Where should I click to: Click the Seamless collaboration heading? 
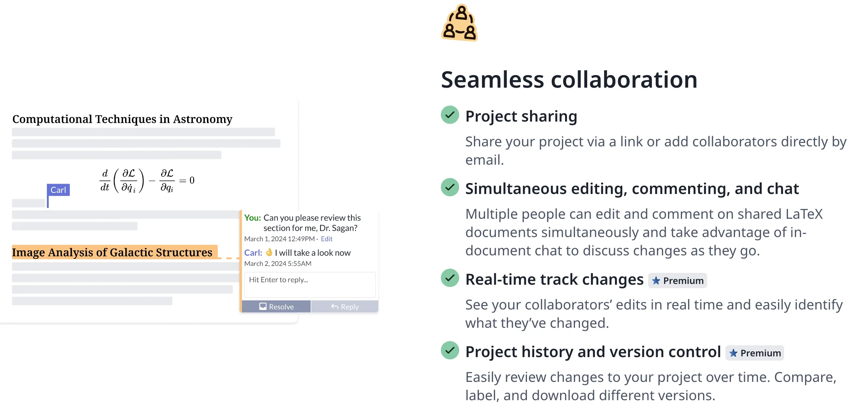click(x=569, y=79)
